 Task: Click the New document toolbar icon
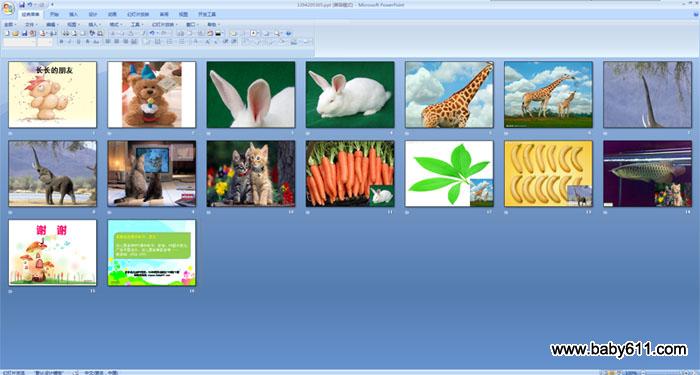(7, 33)
